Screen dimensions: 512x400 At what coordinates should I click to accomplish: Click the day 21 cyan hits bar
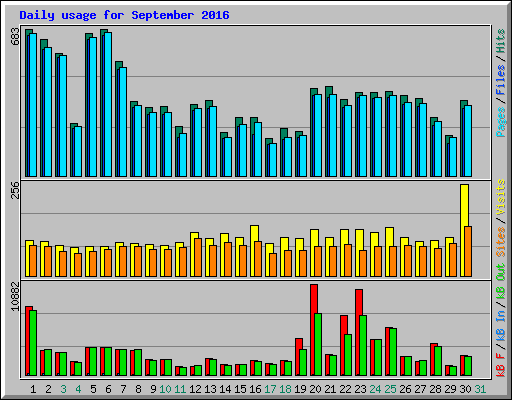pos(333,135)
